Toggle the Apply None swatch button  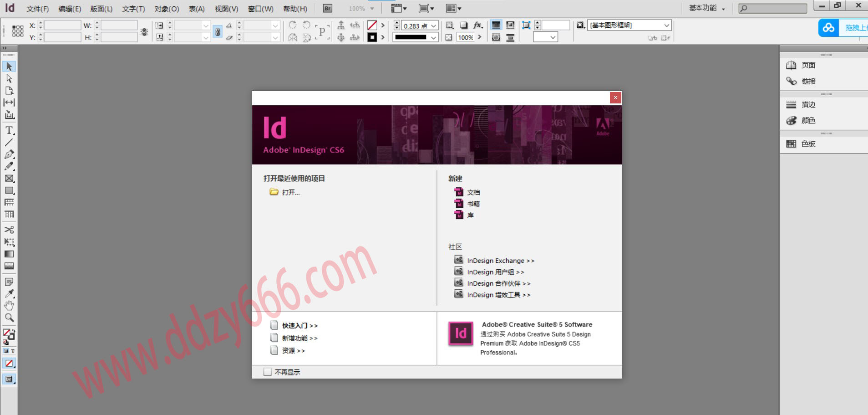(9, 363)
